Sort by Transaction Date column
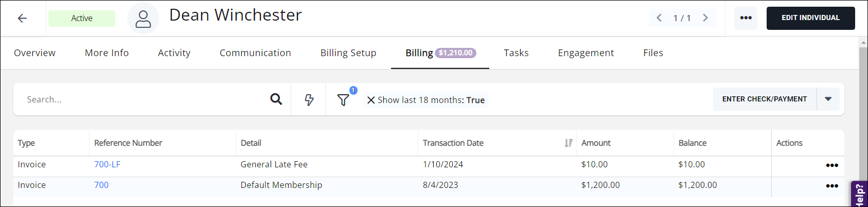 coord(568,143)
